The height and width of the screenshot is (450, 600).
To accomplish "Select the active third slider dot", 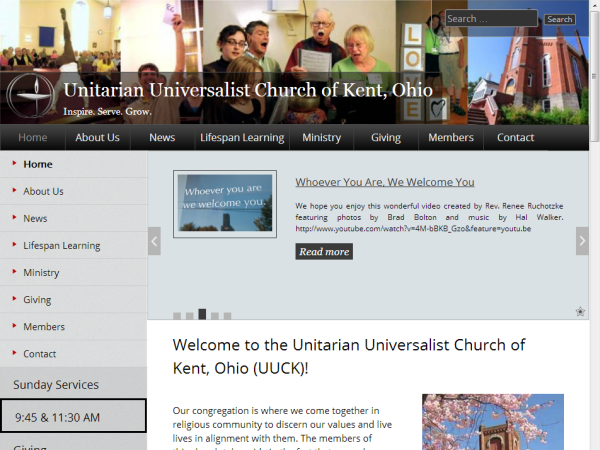I will (x=202, y=314).
